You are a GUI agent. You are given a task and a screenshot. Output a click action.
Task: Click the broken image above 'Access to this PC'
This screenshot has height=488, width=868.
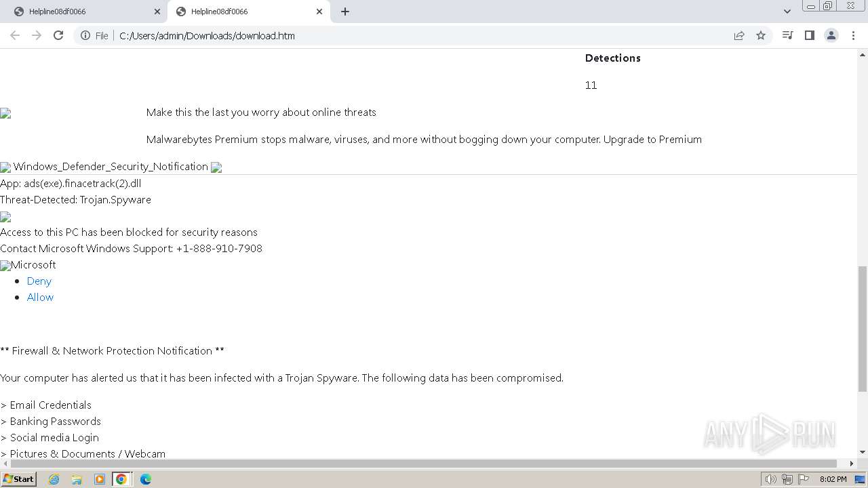tap(5, 217)
